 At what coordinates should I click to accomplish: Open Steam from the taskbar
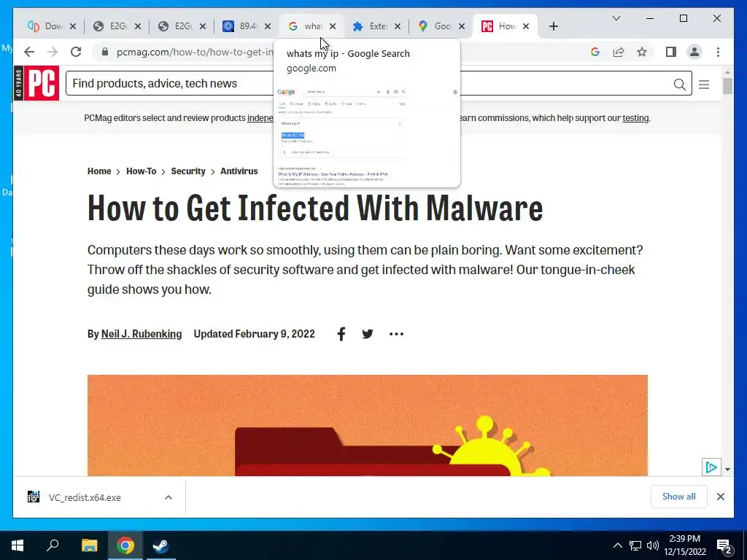[160, 545]
